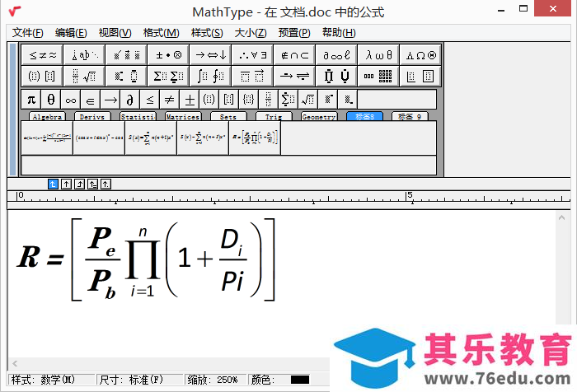Open the uppercase Greek letters palette
577x392 pixels.
click(420, 55)
